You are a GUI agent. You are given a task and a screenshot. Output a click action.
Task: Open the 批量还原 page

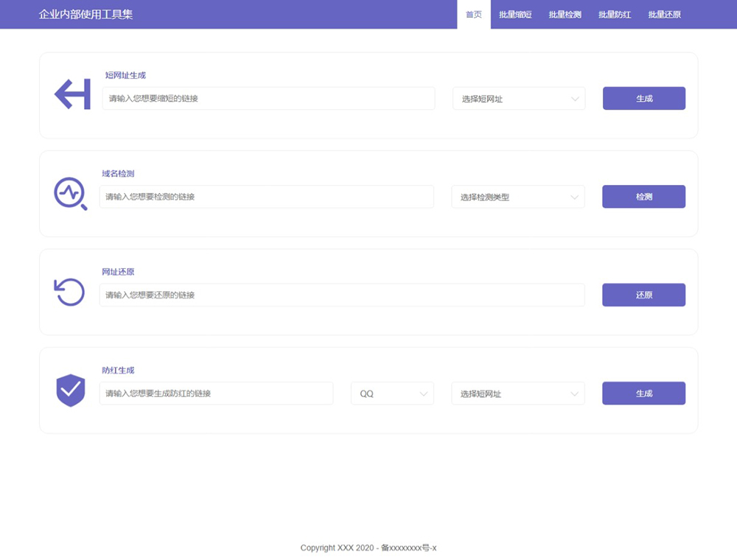click(x=663, y=15)
